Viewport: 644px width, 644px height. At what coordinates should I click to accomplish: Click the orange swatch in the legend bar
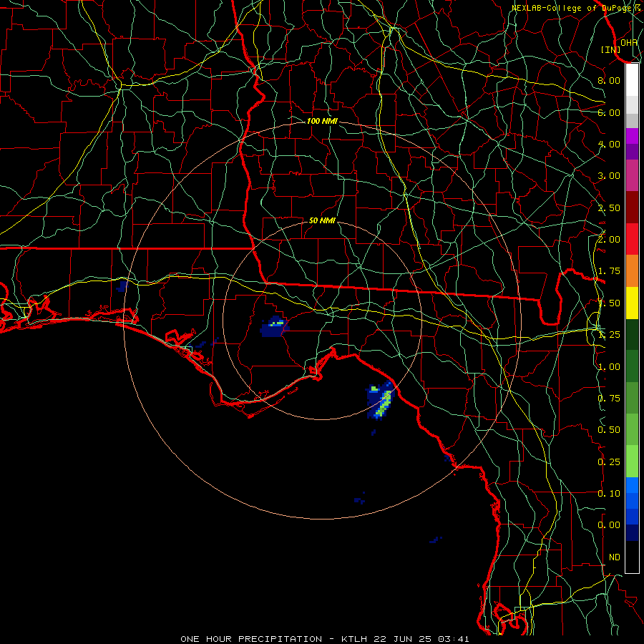632,271
